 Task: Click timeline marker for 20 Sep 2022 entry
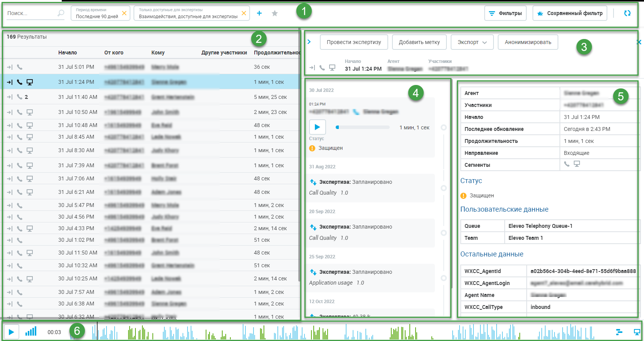(444, 233)
